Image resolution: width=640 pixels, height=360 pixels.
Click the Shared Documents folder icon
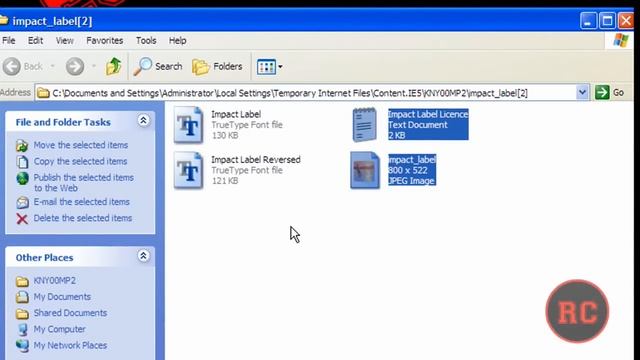point(22,313)
